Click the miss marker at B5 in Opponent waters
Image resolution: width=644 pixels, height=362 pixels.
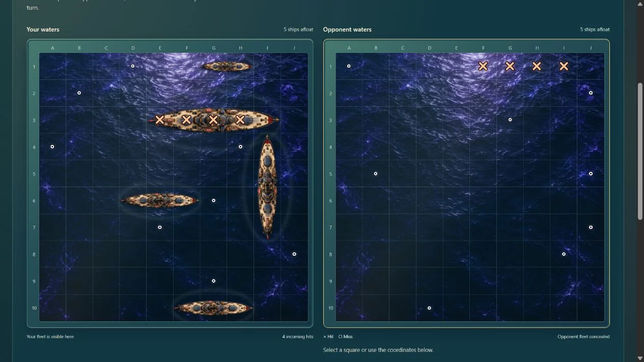tap(376, 174)
